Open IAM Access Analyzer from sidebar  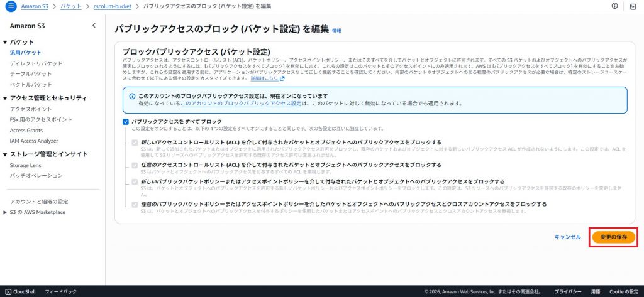click(x=34, y=141)
